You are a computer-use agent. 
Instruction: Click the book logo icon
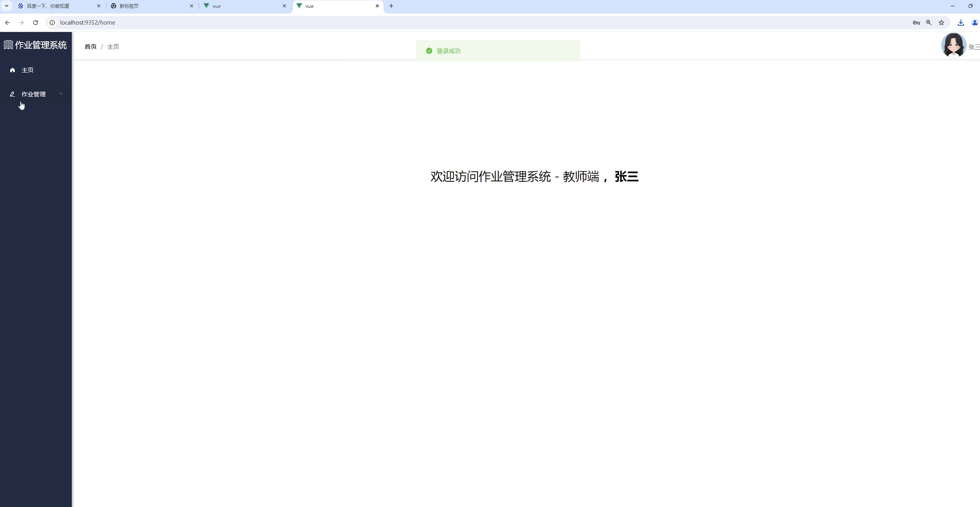pyautogui.click(x=8, y=45)
